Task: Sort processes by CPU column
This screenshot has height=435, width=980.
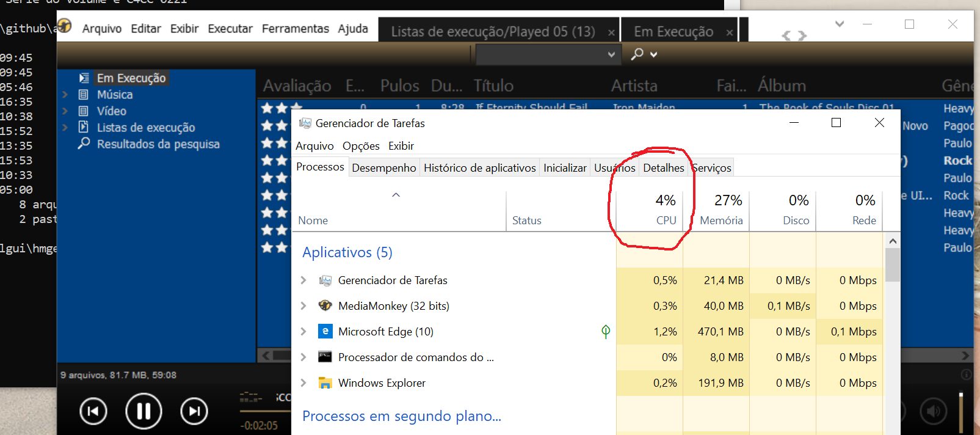Action: point(650,211)
